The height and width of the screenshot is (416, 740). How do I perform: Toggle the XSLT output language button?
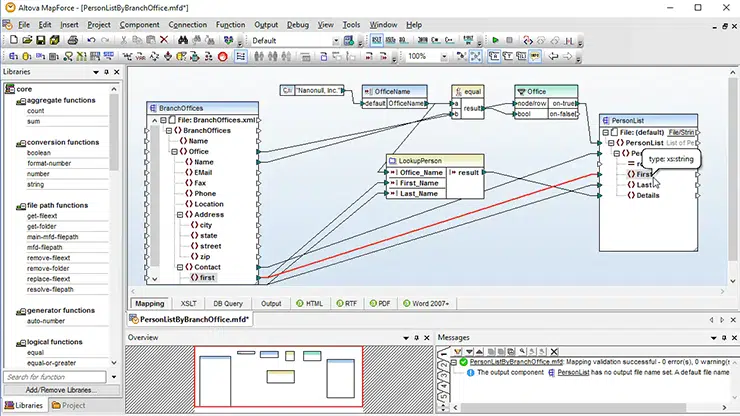pyautogui.click(x=376, y=41)
